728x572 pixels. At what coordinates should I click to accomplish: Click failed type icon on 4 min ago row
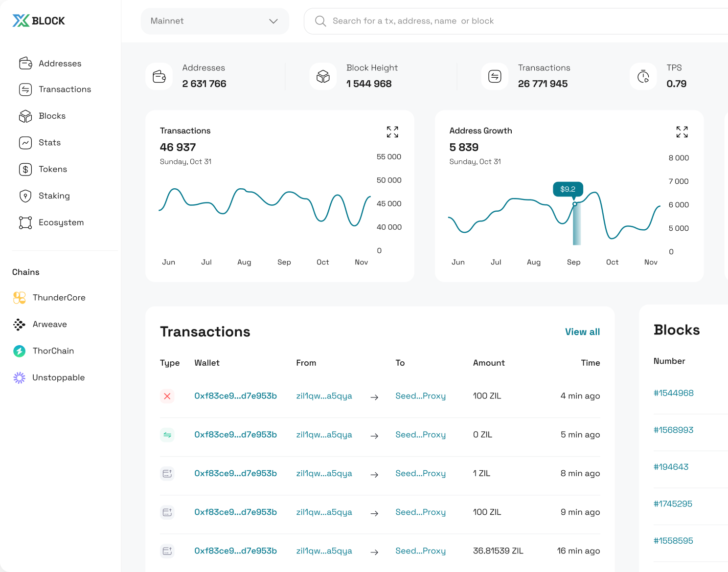coord(167,396)
